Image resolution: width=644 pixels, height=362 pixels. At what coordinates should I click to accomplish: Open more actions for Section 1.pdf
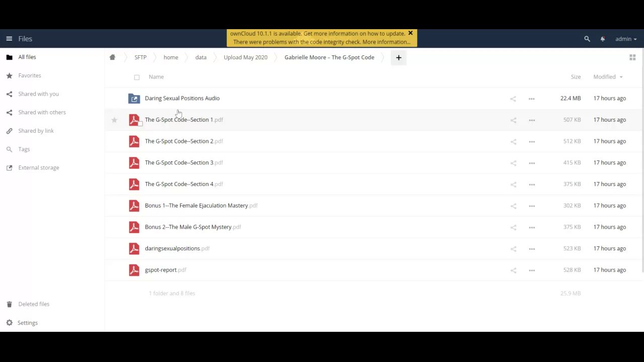click(532, 120)
